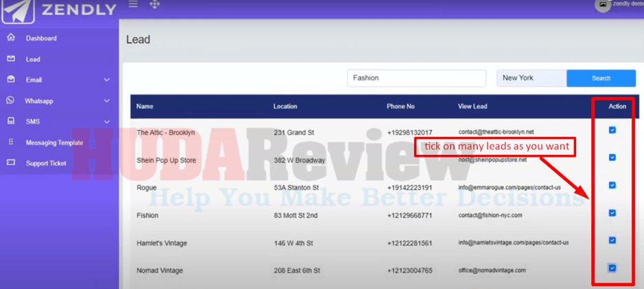Untick checkbox for the Rogue lead
The width and height of the screenshot is (644, 289).
point(612,185)
